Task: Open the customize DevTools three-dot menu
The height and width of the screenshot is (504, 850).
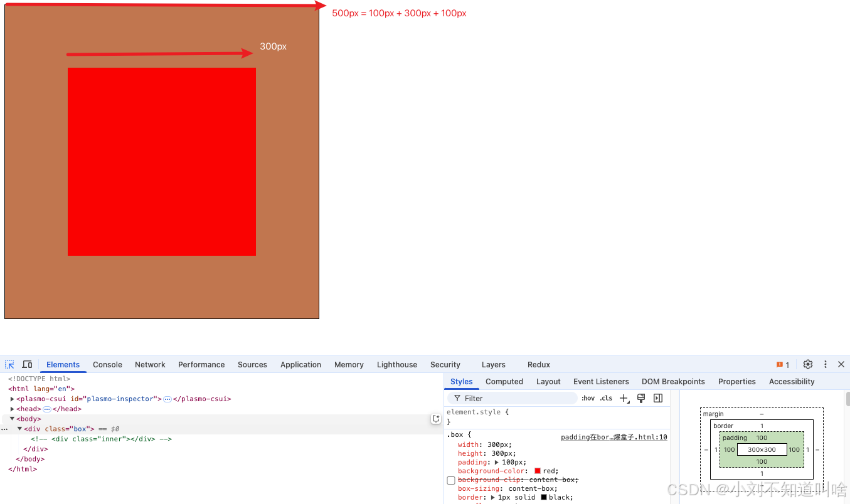Action: 825,364
